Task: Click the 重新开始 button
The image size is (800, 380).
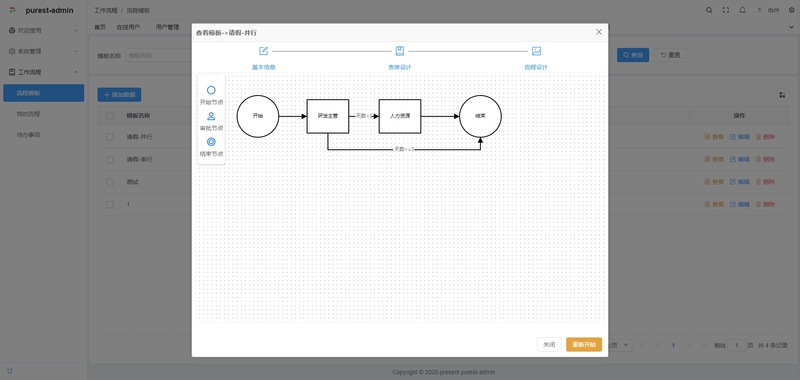Action: pyautogui.click(x=584, y=345)
